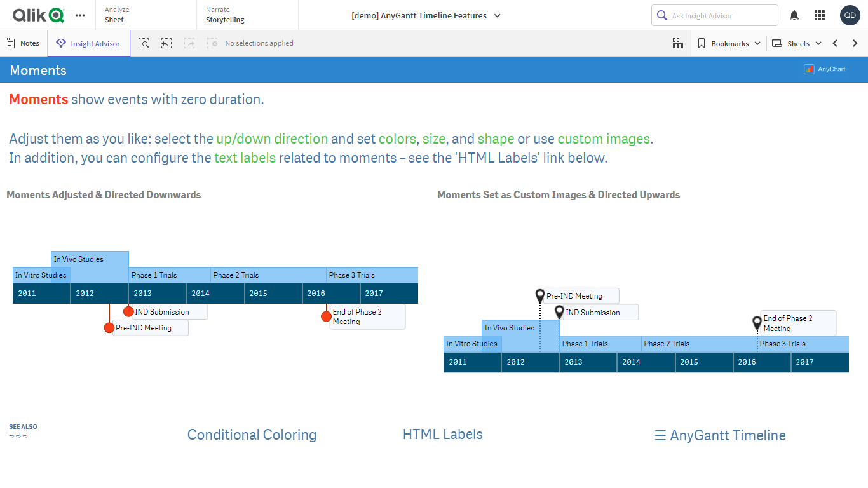The image size is (868, 488).
Task: Switch to the Narrate Storytelling tab
Action: point(247,15)
